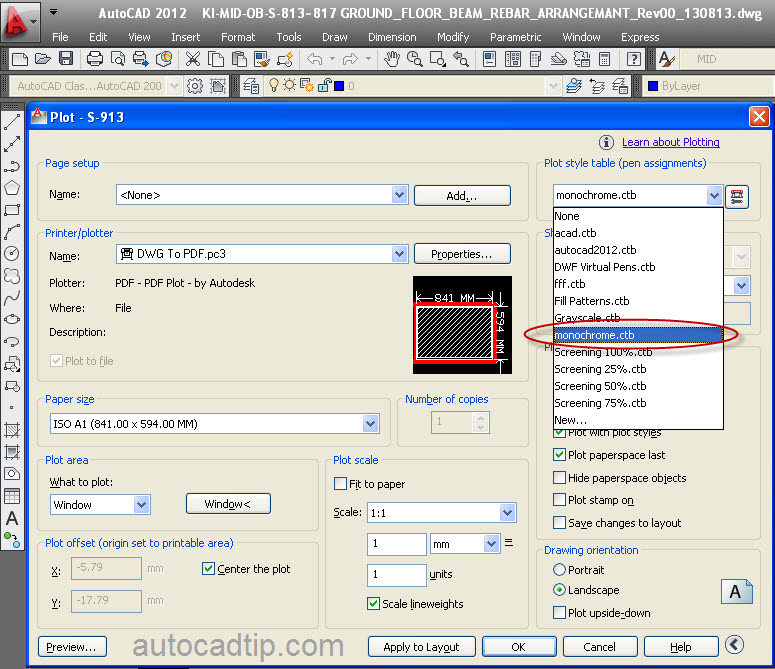Screen dimensions: 775x669
Task: Click the scale millimeter value input field
Action: click(396, 544)
